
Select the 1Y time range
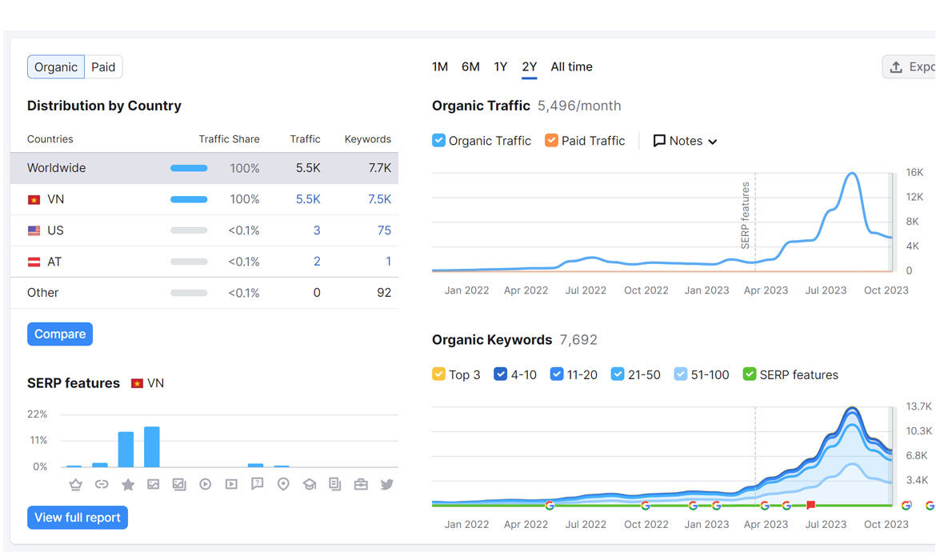point(500,67)
